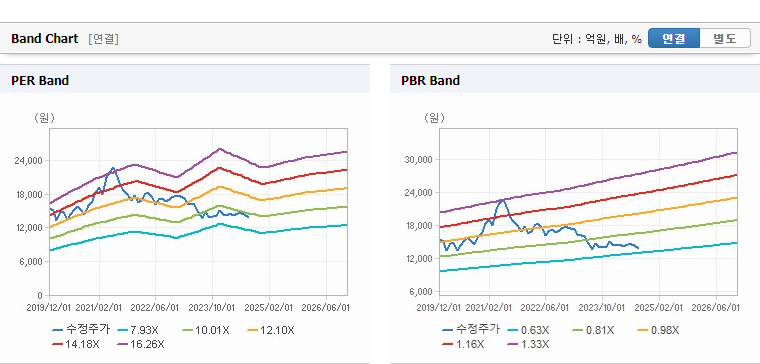
Task: Toggle 0.98X series in PBR legend
Action: tap(658, 331)
